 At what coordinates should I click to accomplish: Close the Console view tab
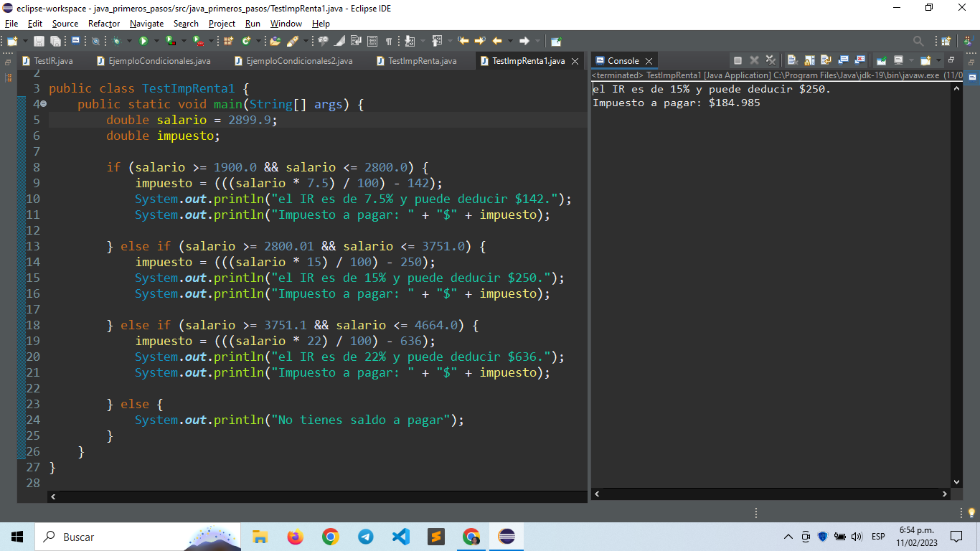649,61
